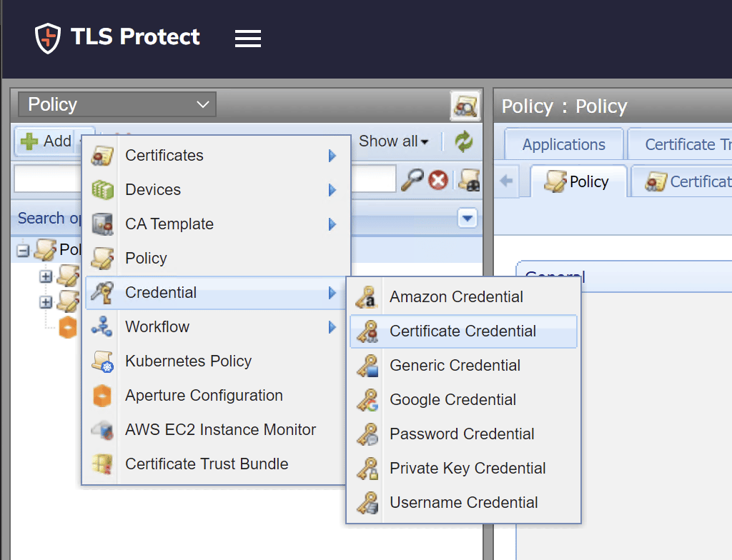Select Amazon Credential from submenu
Viewport: 732px width, 560px height.
[x=463, y=297]
